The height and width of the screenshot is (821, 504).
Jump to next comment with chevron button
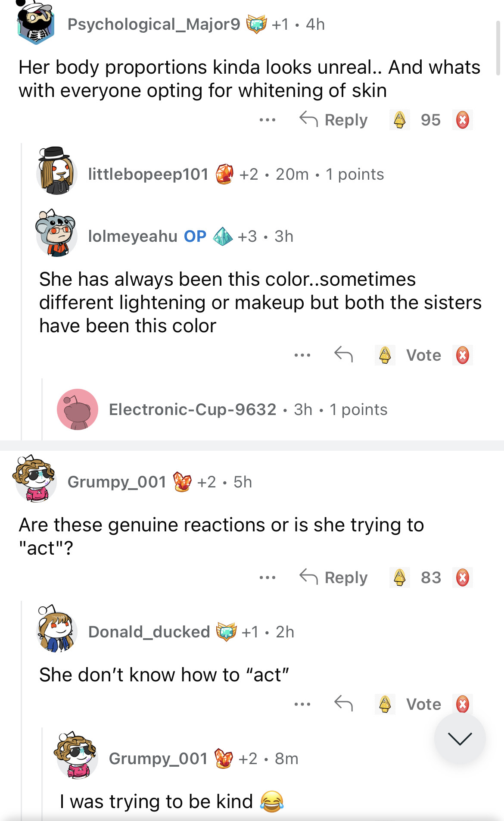(x=460, y=739)
